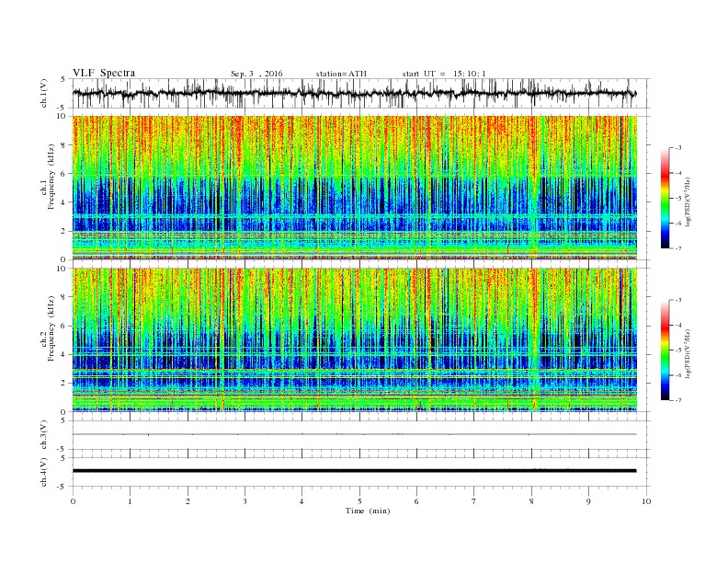Click the time axis tick label '5'

click(x=359, y=501)
